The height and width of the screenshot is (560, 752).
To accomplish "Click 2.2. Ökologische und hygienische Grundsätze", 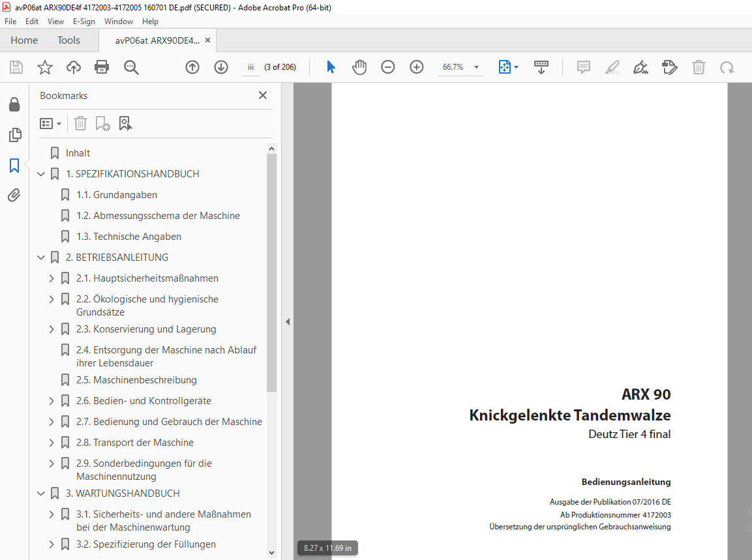I will point(147,305).
